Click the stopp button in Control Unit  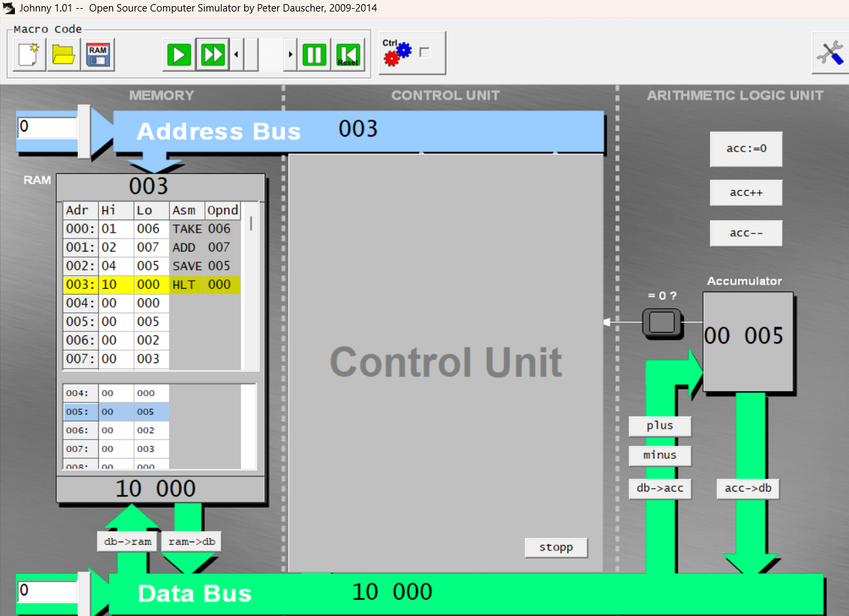pyautogui.click(x=556, y=548)
